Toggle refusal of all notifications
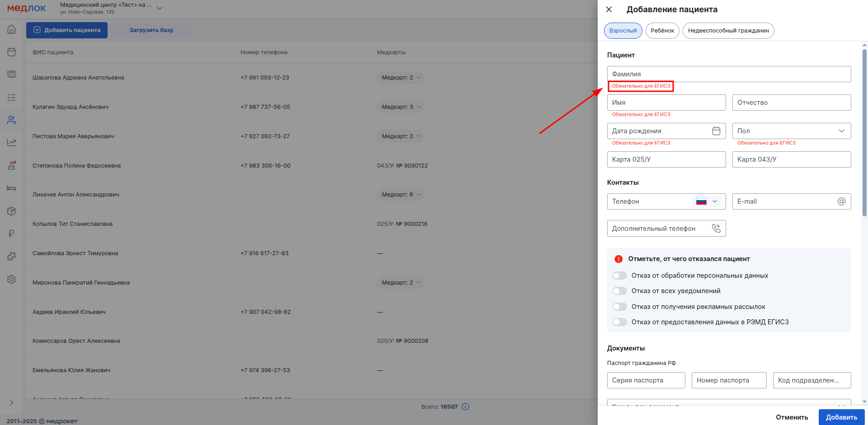868x425 pixels. coord(619,291)
